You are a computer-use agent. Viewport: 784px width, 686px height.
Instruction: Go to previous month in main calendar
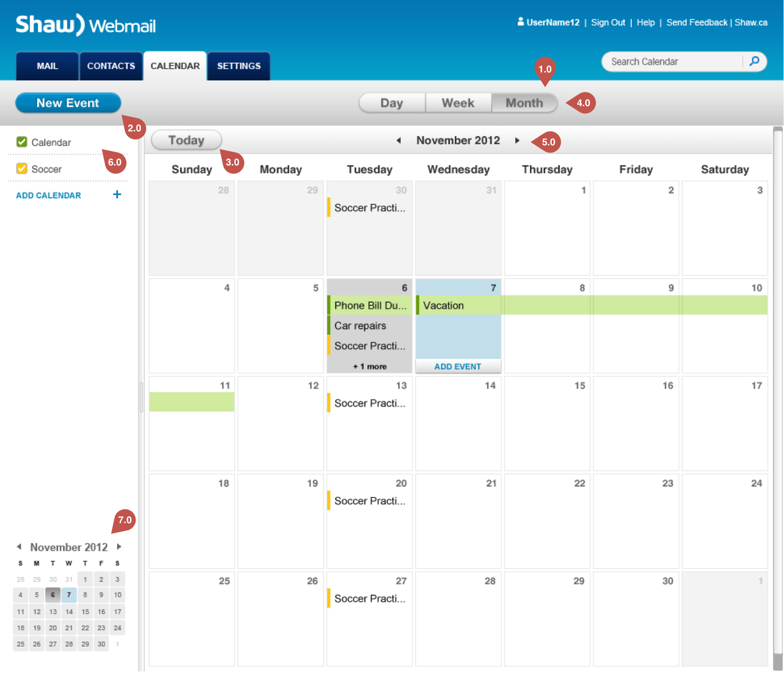(x=399, y=140)
